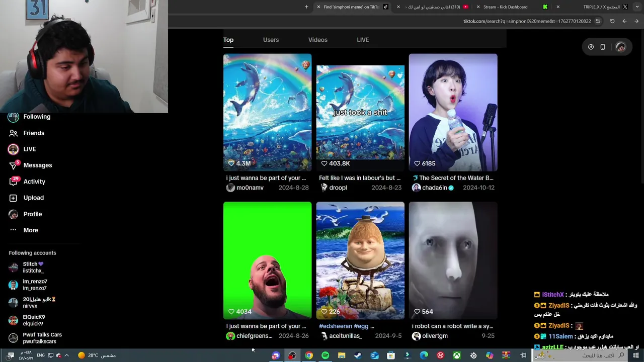Close the YouTube (310) browser tab
Viewport: 644px width, 362px height.
(x=398, y=7)
